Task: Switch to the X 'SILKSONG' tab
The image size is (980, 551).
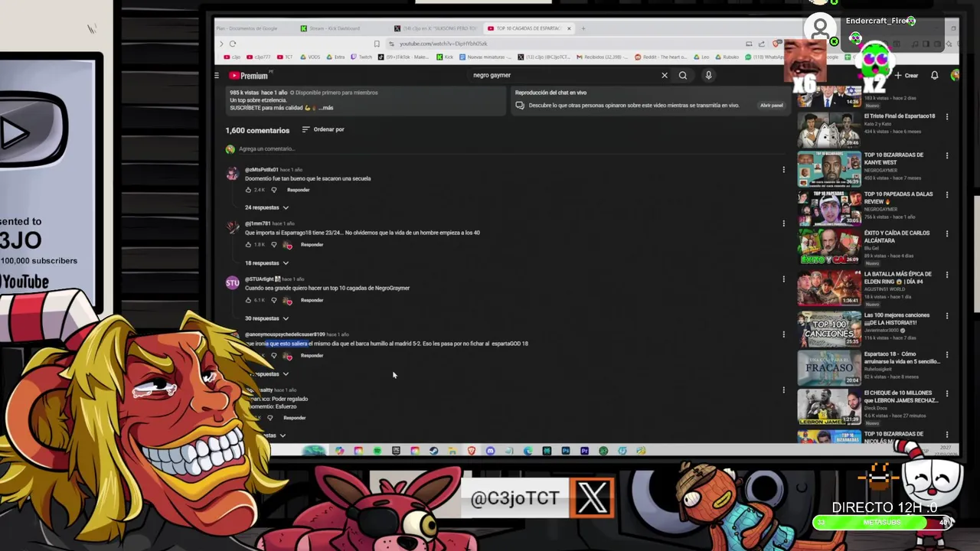Action: coord(434,28)
